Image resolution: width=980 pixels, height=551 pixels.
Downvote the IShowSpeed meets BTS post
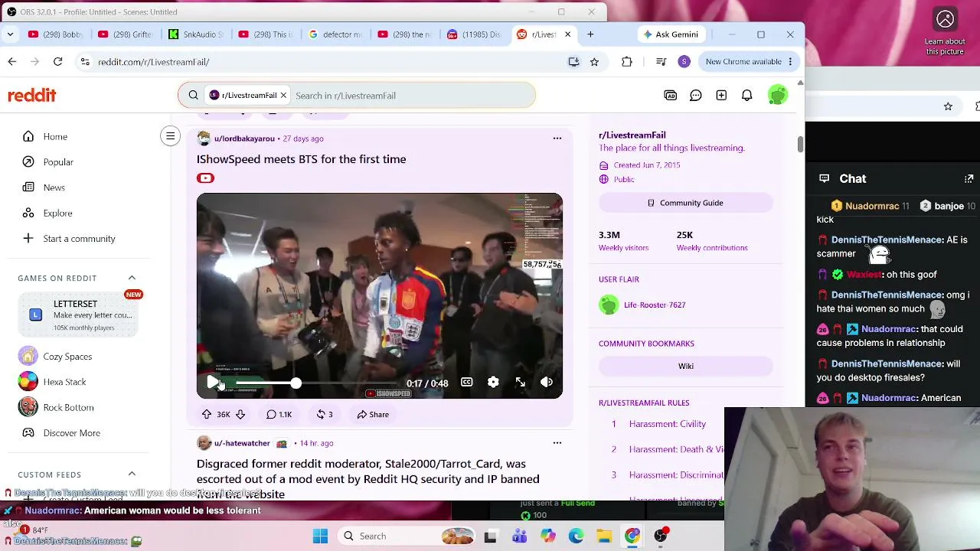coord(240,414)
